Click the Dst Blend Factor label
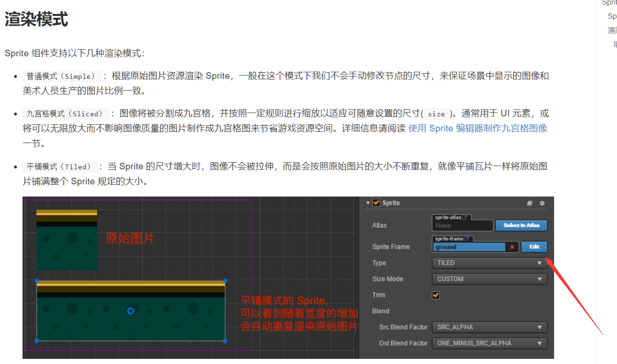The width and height of the screenshot is (617, 364). pyautogui.click(x=404, y=343)
